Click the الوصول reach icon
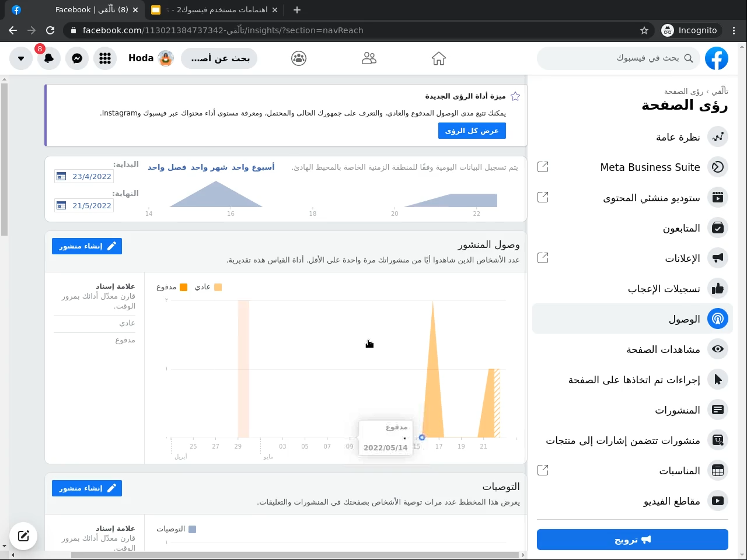 tap(718, 319)
